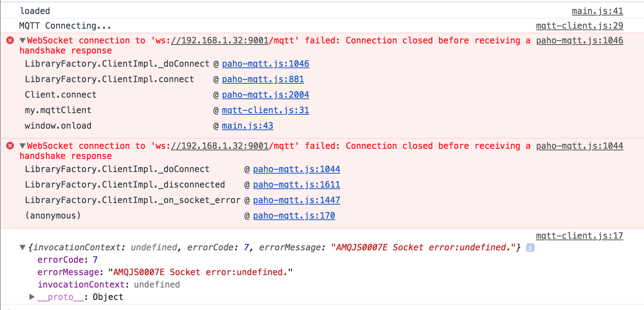644x310 pixels.
Task: Collapse the first WebSocket error stack trace
Action: pyautogui.click(x=23, y=40)
